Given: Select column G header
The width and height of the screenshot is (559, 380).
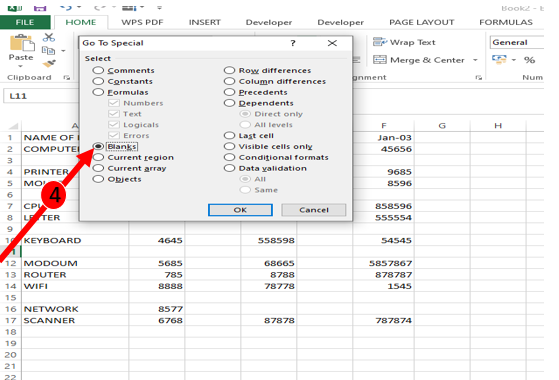Looking at the screenshot, I should (x=442, y=125).
